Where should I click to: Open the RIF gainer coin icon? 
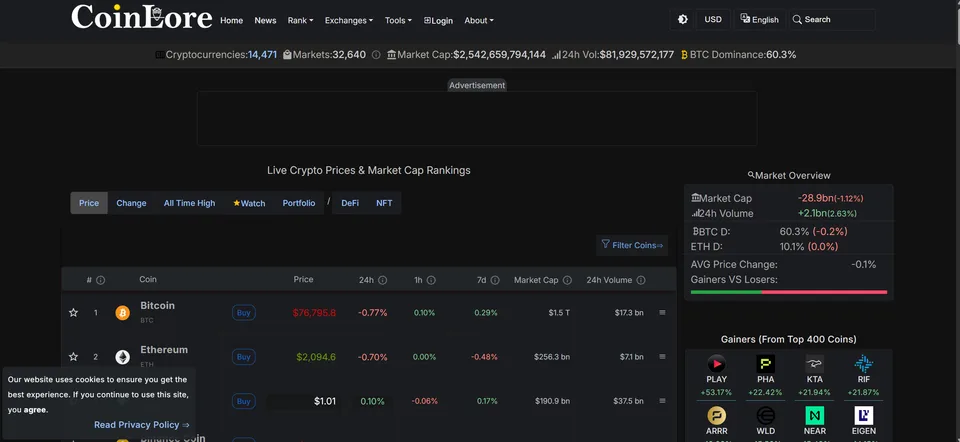pos(863,364)
